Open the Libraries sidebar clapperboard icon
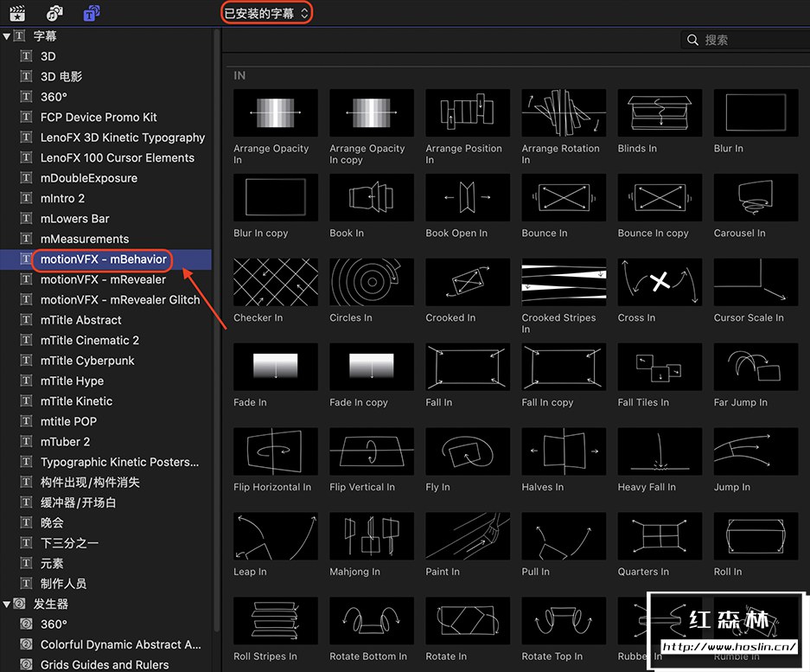 (x=17, y=13)
